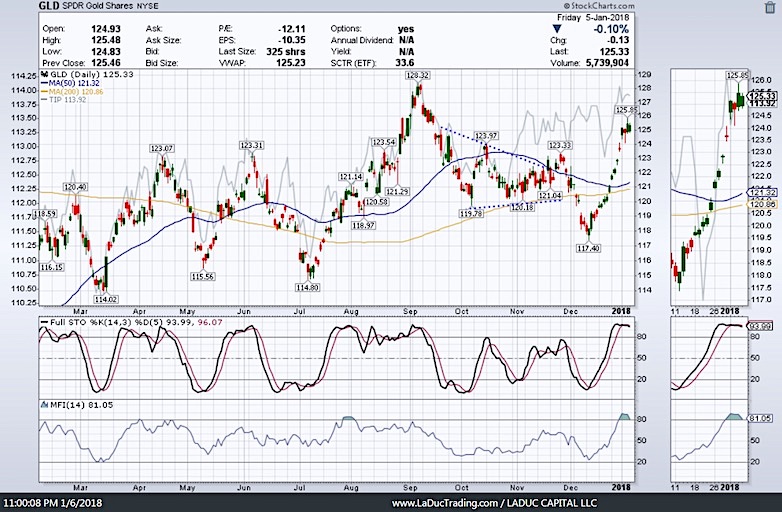Click the Options value yes
782x512 pixels.
pos(406,29)
